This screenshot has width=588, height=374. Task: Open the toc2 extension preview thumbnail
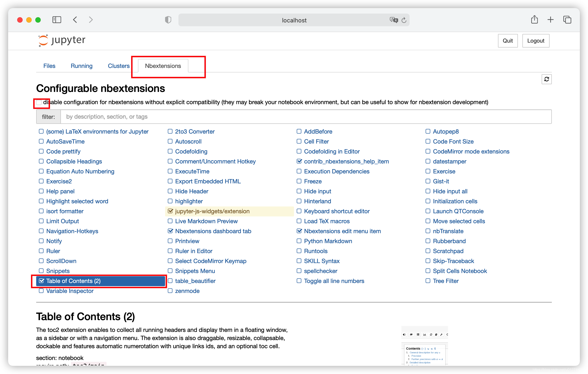point(424,346)
